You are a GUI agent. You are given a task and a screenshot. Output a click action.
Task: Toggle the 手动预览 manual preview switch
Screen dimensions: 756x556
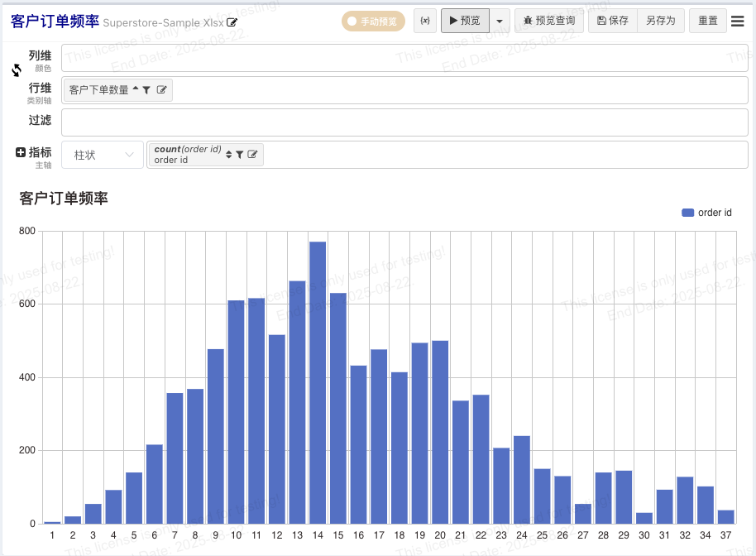pos(373,22)
